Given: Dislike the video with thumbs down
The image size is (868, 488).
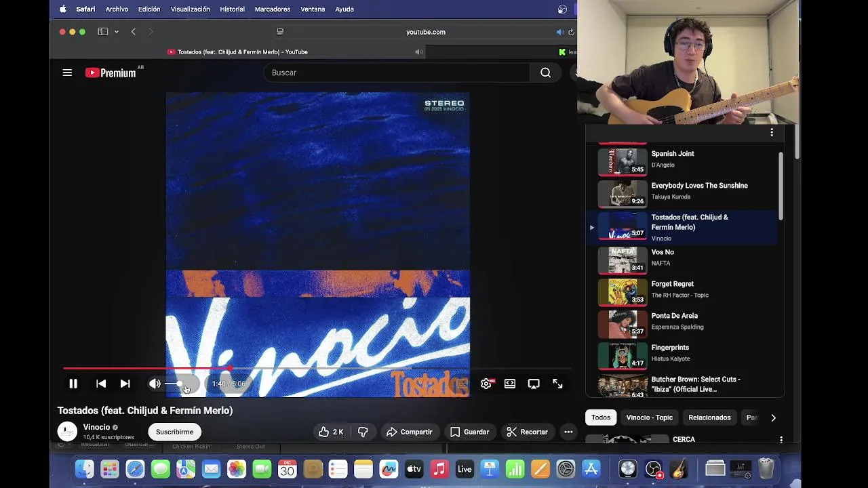Looking at the screenshot, I should (363, 432).
